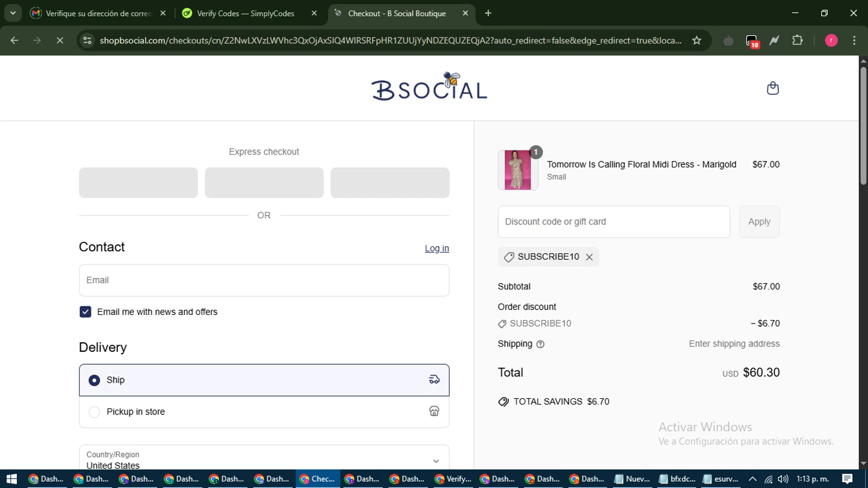Open Chrome's three-dot menu

coord(854,41)
